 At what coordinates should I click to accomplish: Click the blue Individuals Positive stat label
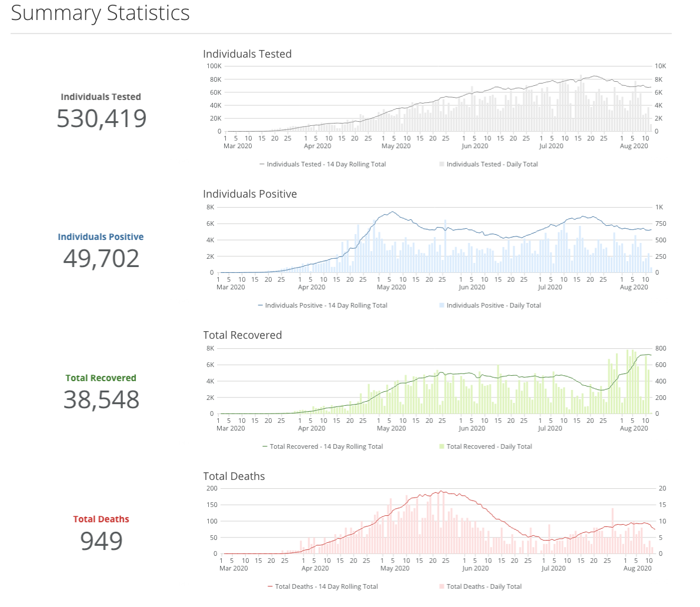[101, 237]
